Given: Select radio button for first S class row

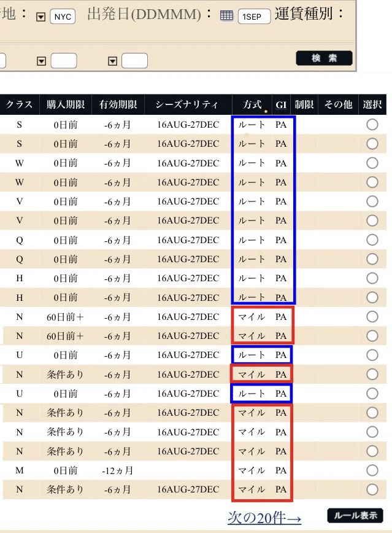Looking at the screenshot, I should [x=372, y=125].
